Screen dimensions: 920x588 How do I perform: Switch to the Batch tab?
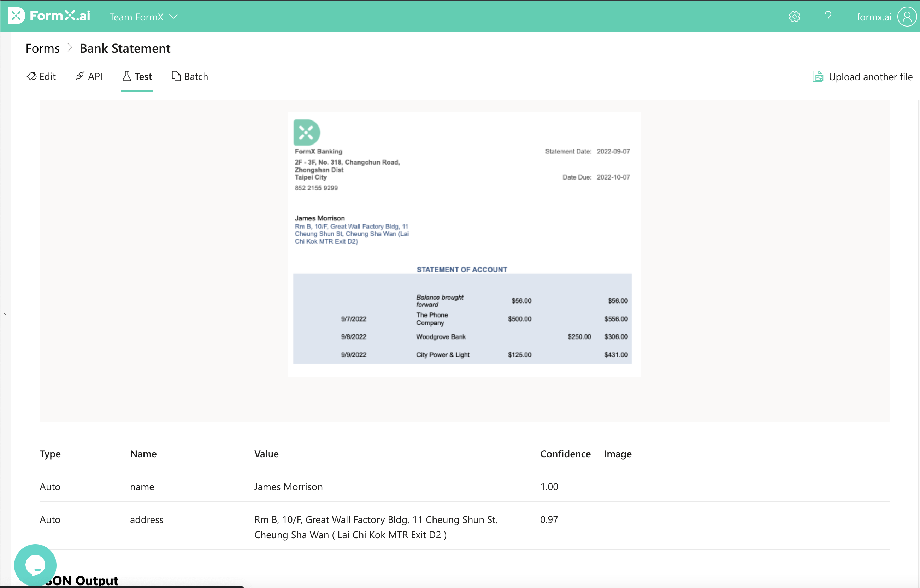(190, 76)
